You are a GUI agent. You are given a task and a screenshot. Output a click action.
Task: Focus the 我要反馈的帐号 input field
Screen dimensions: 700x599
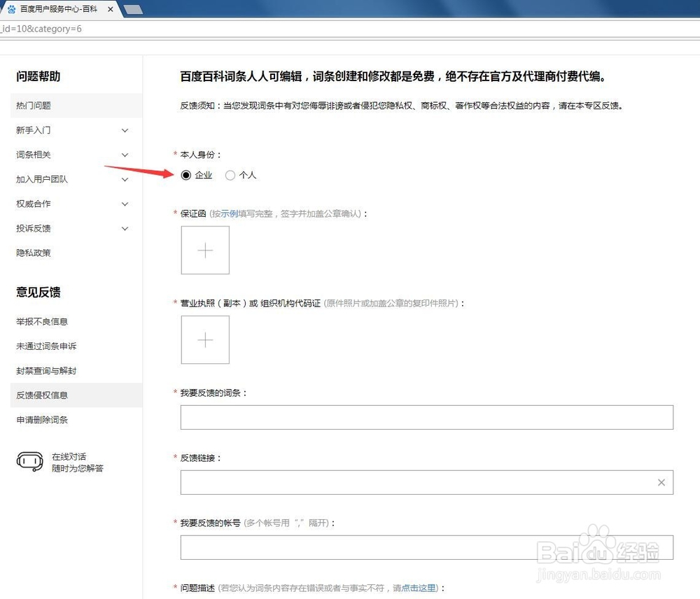(427, 547)
